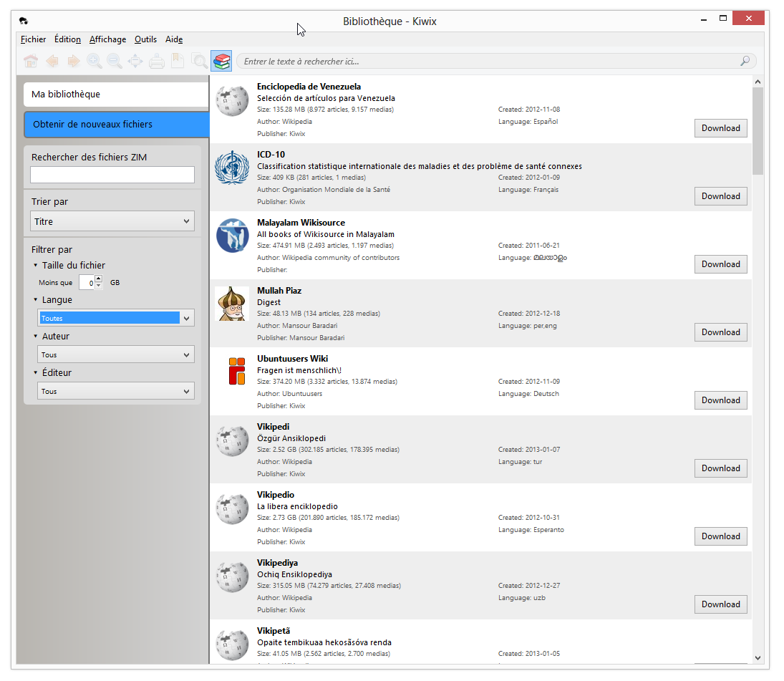
Task: Click the library books icon in toolbar
Action: click(x=221, y=61)
